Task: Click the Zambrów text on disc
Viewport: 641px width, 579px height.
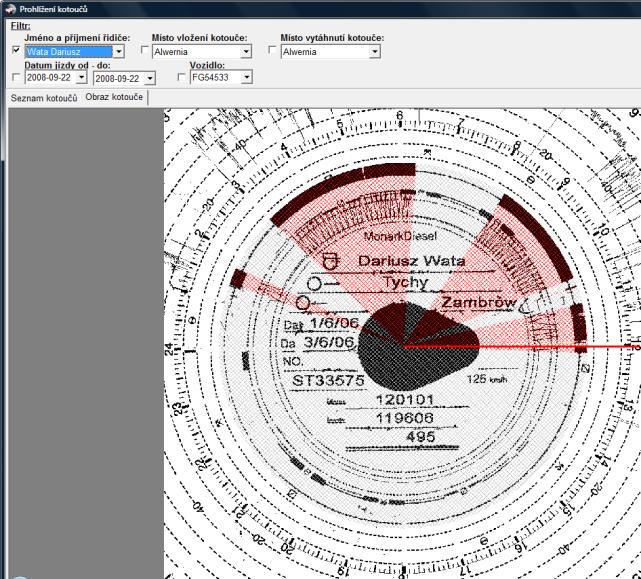Action: pyautogui.click(x=479, y=303)
